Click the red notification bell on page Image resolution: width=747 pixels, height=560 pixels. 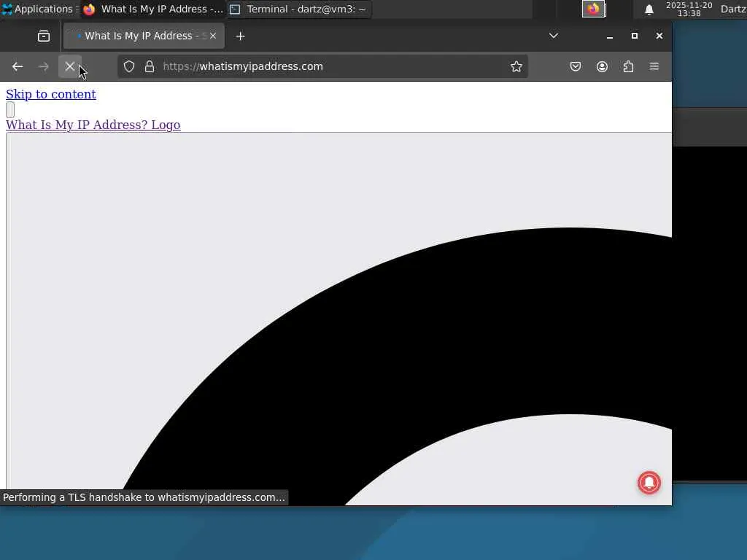[649, 483]
